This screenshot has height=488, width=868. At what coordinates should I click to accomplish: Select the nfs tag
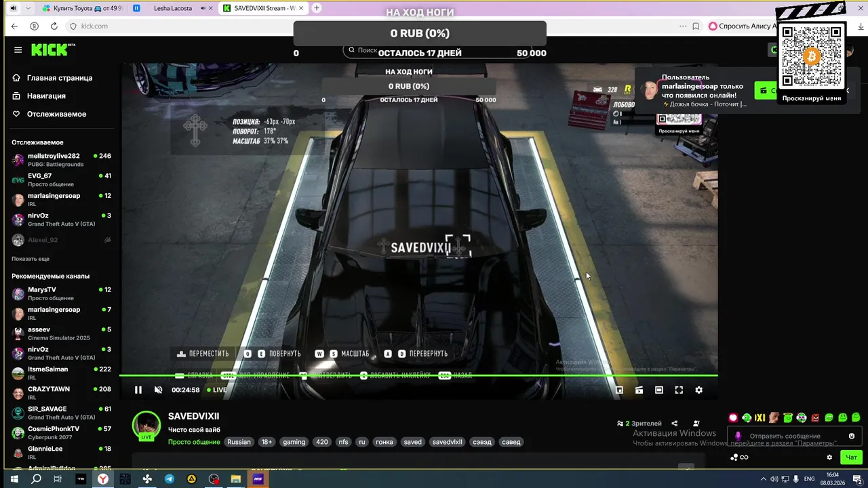[343, 442]
